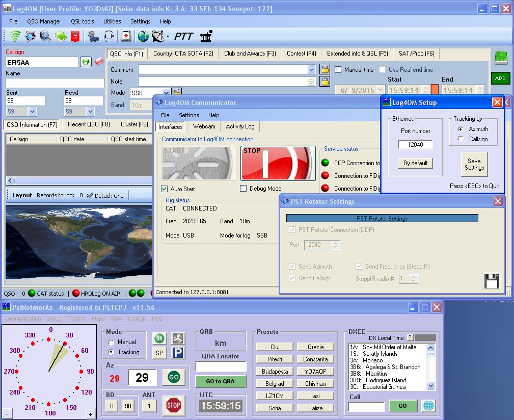514x420 pixels.
Task: Click the blue Park P button
Action: coord(178,353)
